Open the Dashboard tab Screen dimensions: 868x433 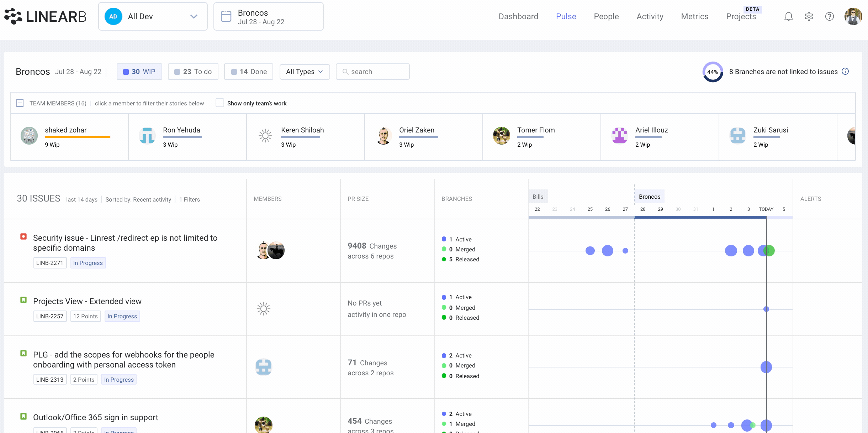click(518, 16)
